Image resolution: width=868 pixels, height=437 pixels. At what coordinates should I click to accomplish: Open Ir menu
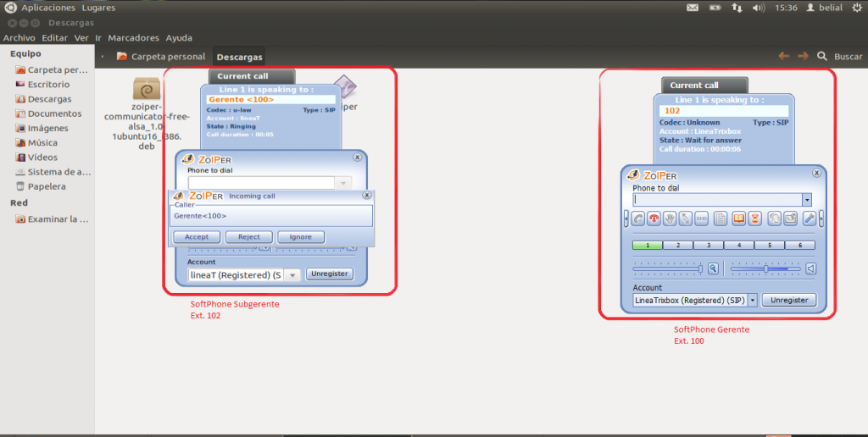coord(98,38)
